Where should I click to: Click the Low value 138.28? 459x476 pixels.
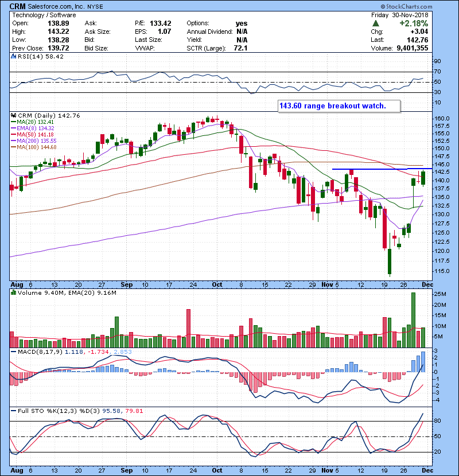point(59,40)
